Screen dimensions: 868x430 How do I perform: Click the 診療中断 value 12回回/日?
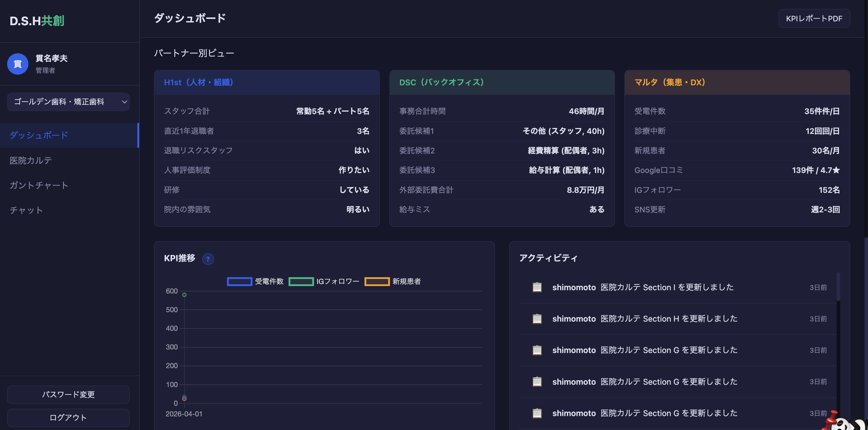[822, 131]
